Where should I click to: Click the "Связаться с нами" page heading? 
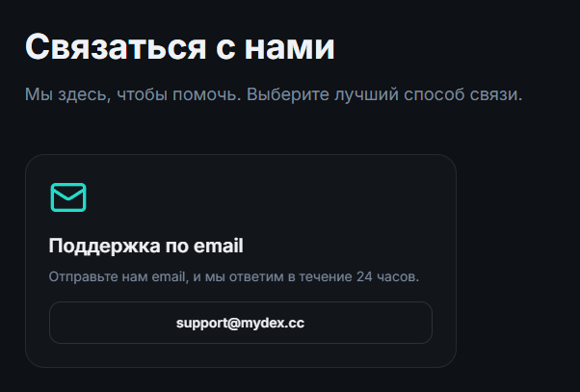tap(179, 47)
